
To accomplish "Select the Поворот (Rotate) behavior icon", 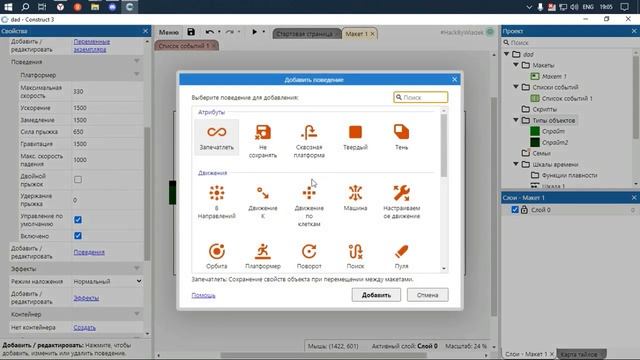I will 309,251.
